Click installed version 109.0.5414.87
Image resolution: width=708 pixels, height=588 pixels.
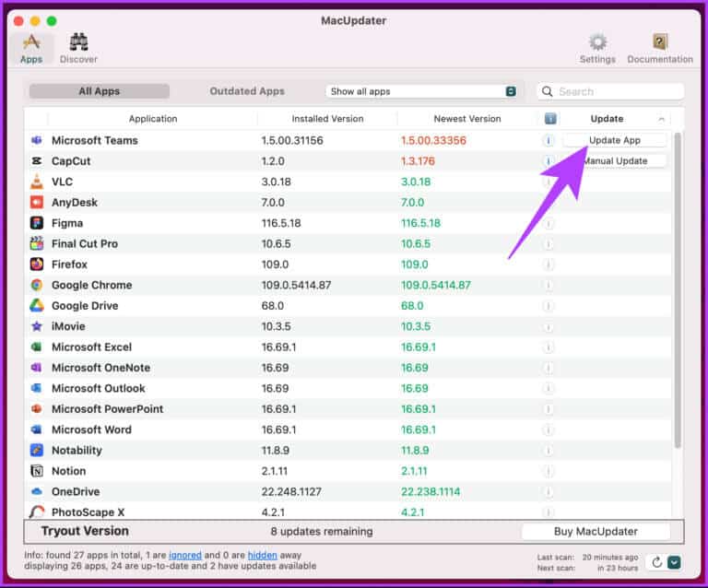point(296,285)
